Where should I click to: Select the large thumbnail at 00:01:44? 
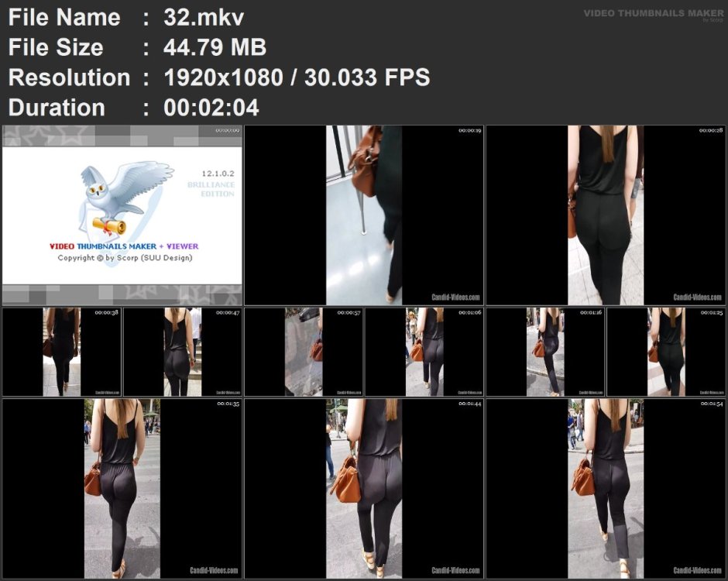tap(364, 489)
